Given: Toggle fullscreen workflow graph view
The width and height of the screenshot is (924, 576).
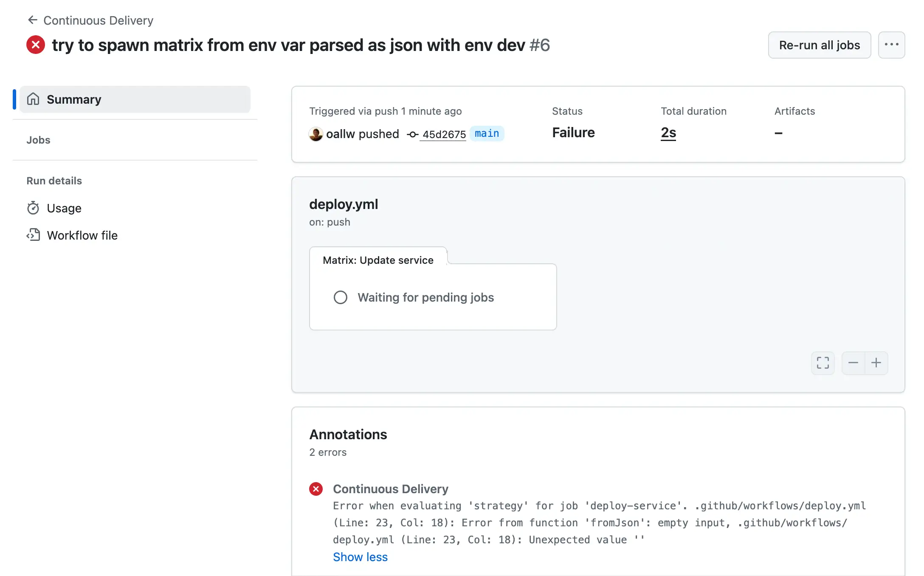Looking at the screenshot, I should [823, 363].
